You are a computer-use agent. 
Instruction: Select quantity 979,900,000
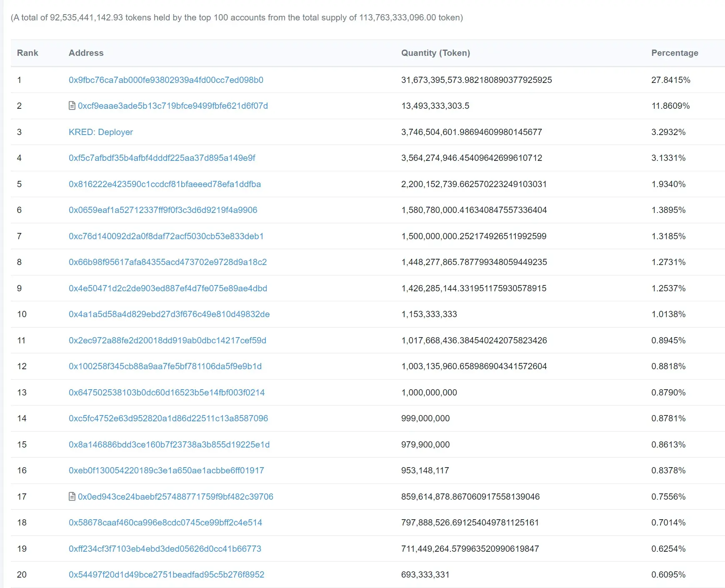(x=425, y=444)
